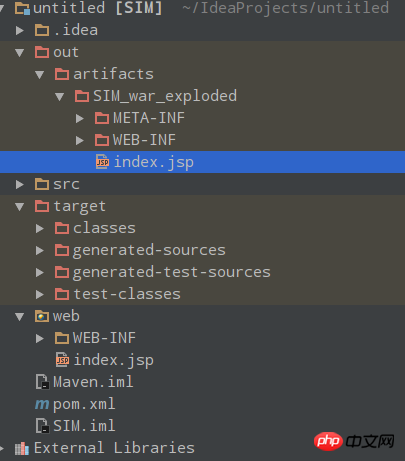This screenshot has width=405, height=461.
Task: Click the JSP icon under web folder
Action: click(62, 360)
